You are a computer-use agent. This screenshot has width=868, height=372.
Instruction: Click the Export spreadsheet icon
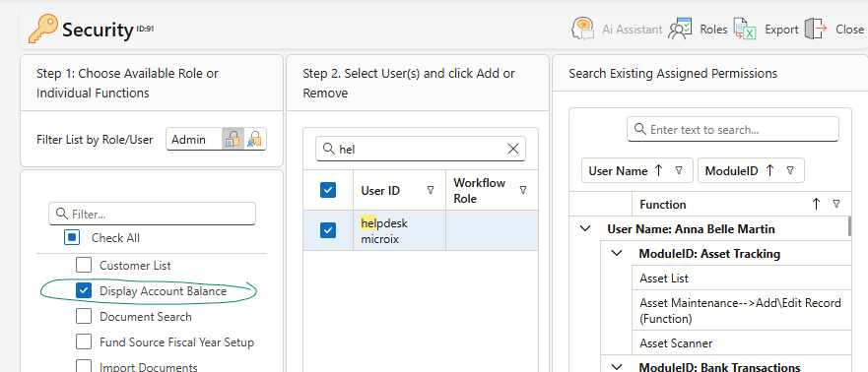pyautogui.click(x=745, y=29)
